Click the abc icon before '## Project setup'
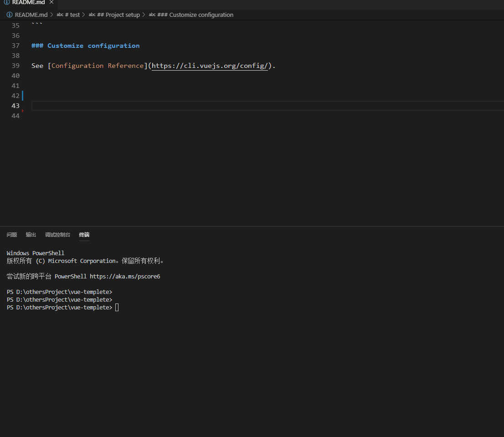Image resolution: width=504 pixels, height=437 pixels. click(92, 15)
